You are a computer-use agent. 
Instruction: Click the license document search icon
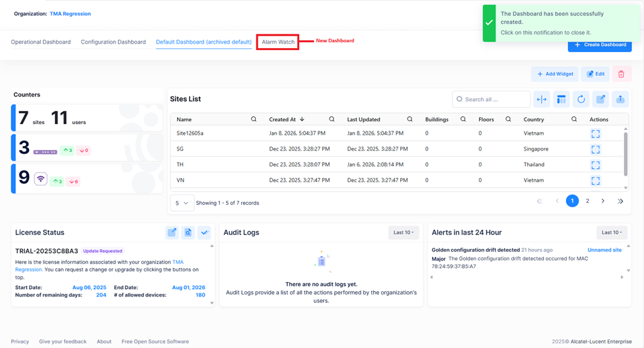[188, 232]
